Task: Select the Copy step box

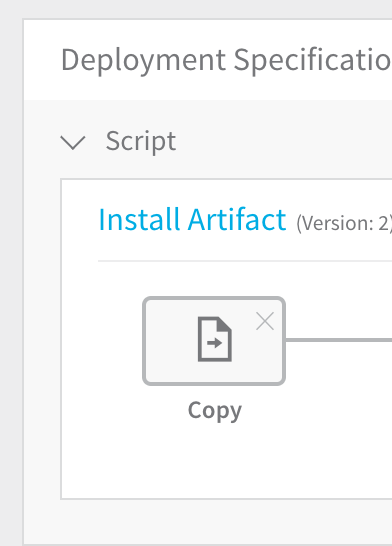Action: click(x=214, y=341)
